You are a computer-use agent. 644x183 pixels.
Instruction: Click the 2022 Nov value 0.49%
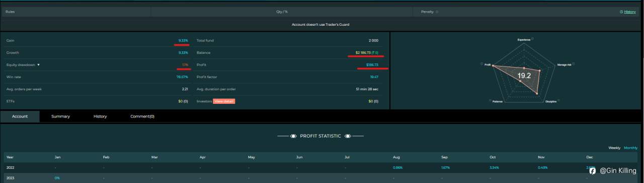coord(542,167)
